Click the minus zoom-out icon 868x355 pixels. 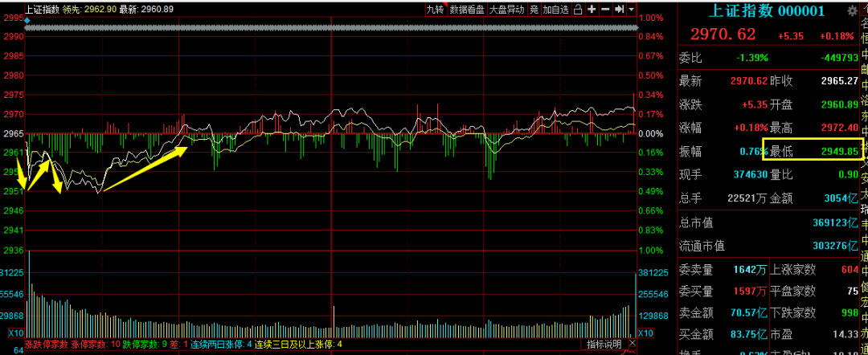[606, 9]
